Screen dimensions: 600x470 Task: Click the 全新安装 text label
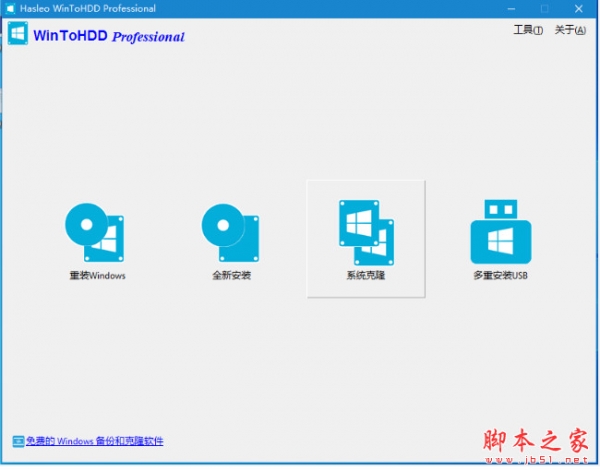click(232, 276)
